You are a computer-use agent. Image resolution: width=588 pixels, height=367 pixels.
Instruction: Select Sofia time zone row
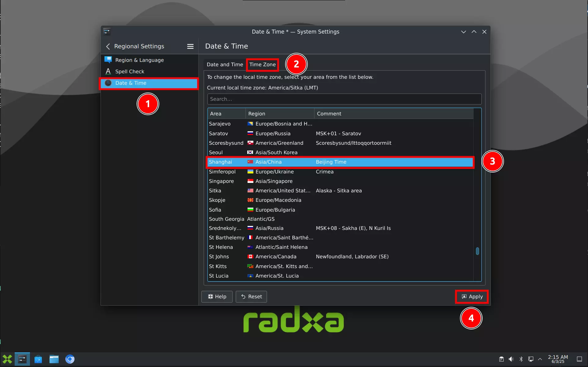point(340,210)
